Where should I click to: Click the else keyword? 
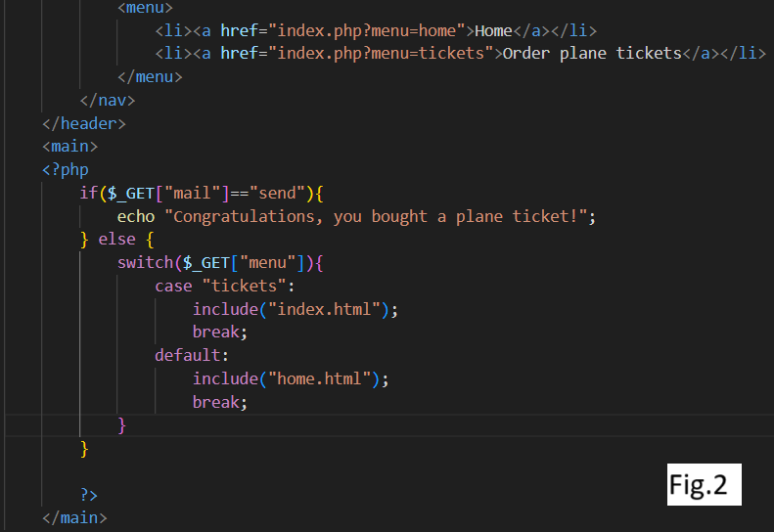[x=117, y=240]
